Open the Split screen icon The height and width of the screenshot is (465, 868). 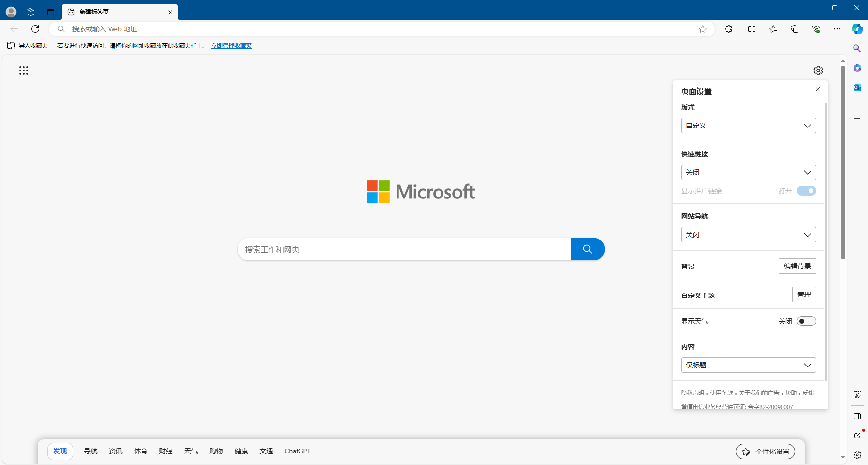pos(752,29)
